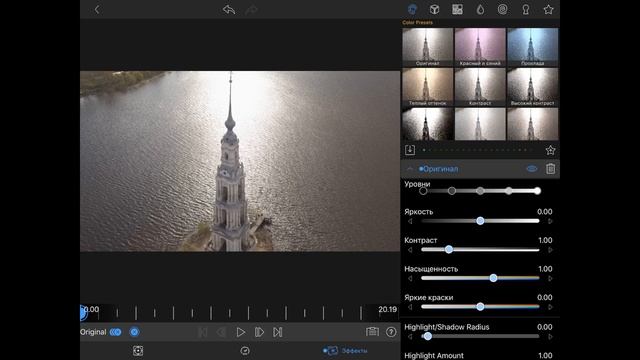Image resolution: width=640 pixels, height=360 pixels.
Task: Select the middle Уровни levels handle
Action: click(480, 191)
